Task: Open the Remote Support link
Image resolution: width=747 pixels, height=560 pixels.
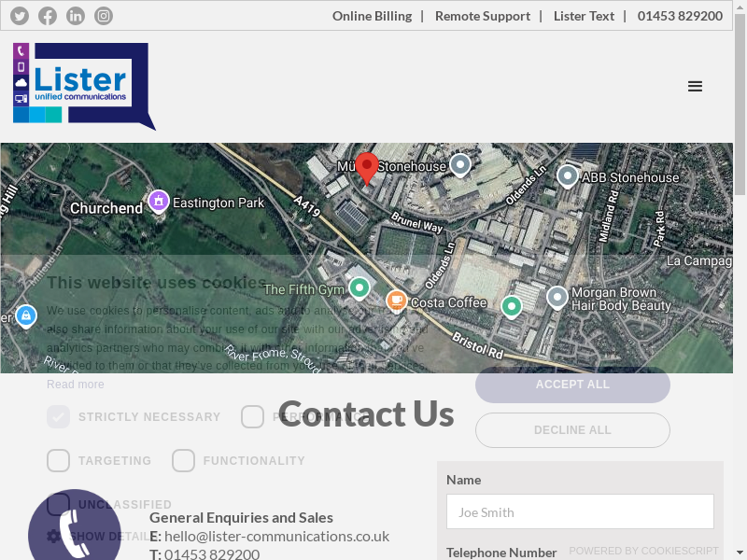Action: pyautogui.click(x=483, y=16)
